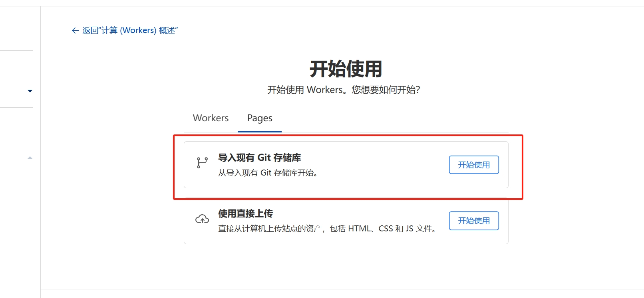The image size is (644, 298).
Task: Select the Pages tab
Action: 260,118
